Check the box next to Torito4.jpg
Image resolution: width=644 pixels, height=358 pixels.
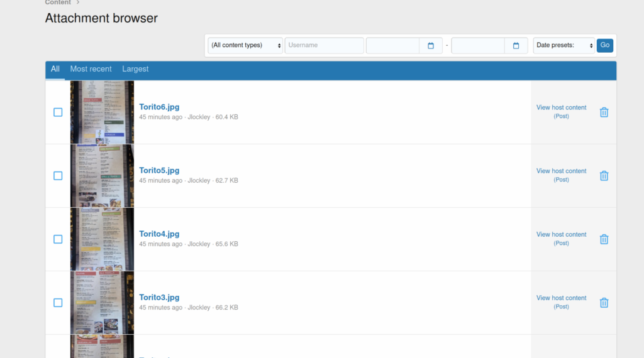coord(58,239)
